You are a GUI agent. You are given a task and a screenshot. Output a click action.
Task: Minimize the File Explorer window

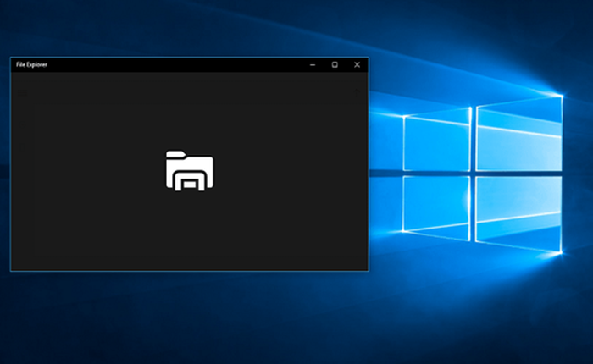pos(313,65)
